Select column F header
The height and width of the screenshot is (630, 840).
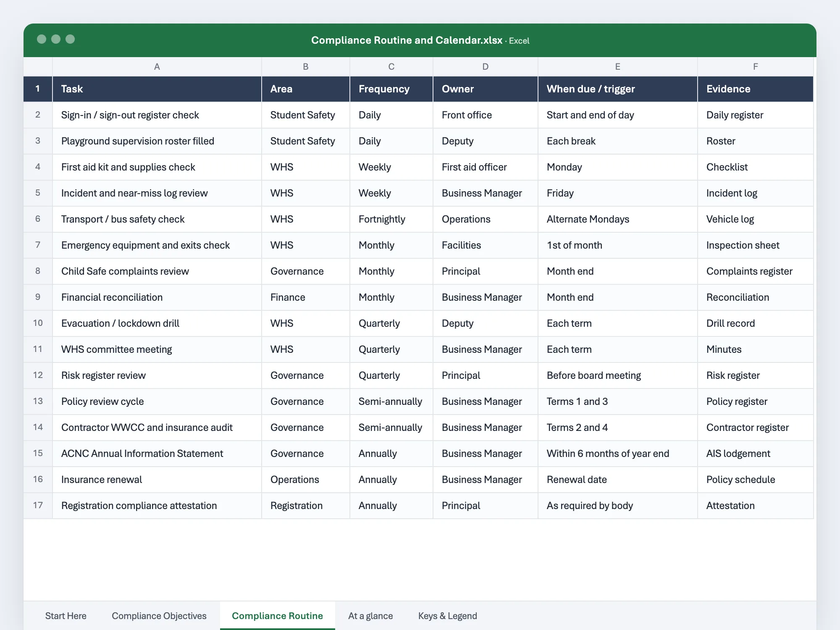tap(756, 67)
